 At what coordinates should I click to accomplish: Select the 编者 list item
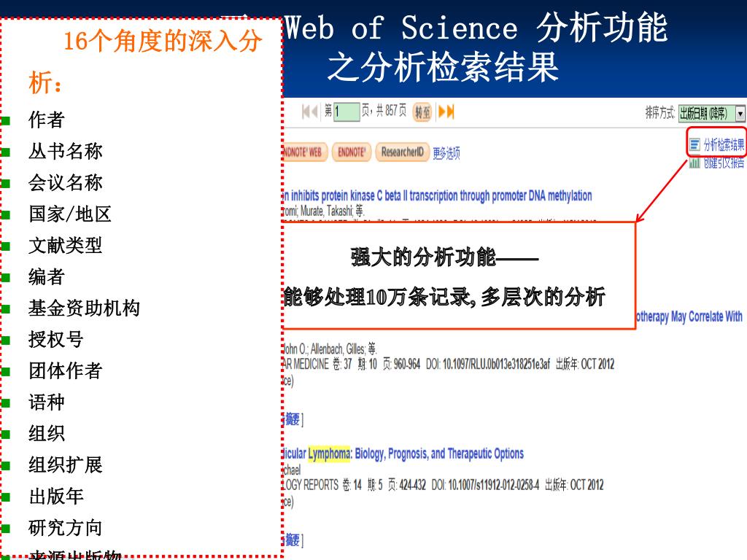coord(46,276)
